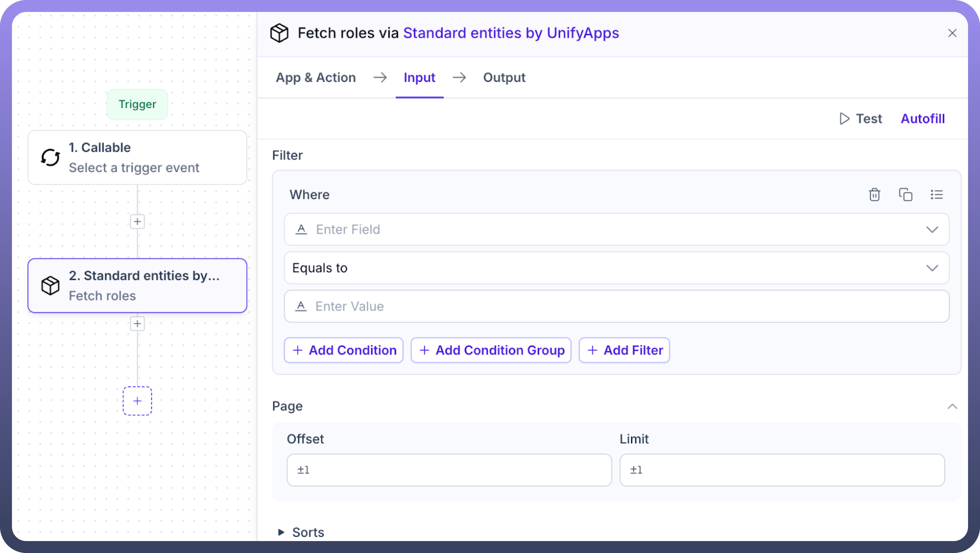Click the Callable trigger refresh icon
Viewport: 980px width, 553px height.
(x=50, y=157)
